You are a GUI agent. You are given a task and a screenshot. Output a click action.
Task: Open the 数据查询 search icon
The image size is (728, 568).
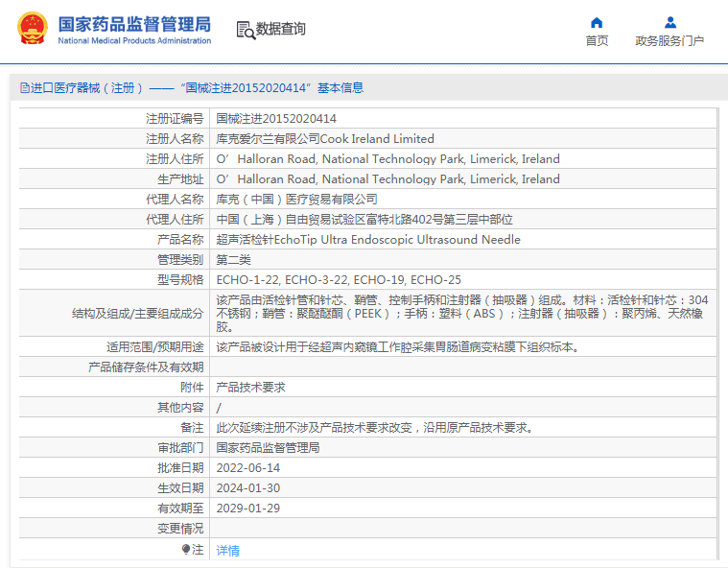point(247,30)
